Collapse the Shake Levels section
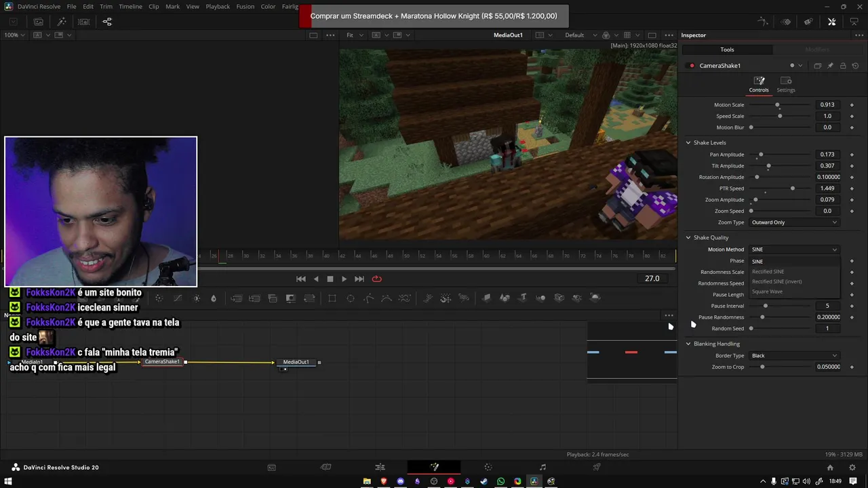The image size is (868, 488). pyautogui.click(x=688, y=142)
